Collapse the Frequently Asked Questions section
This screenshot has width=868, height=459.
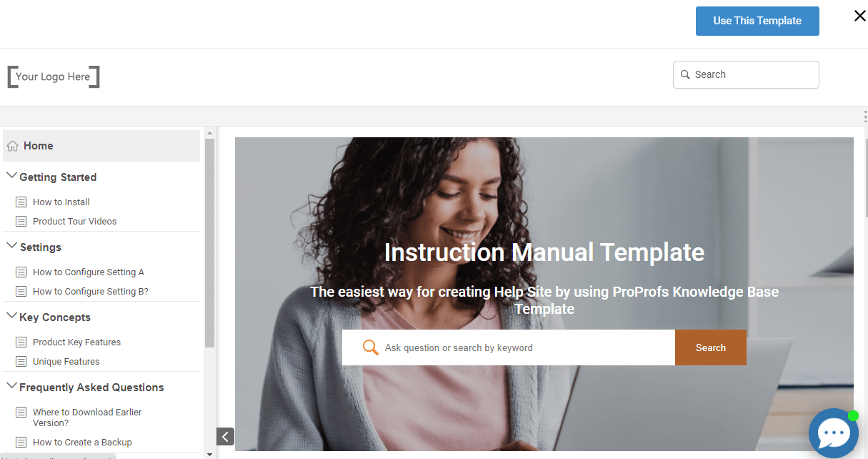(x=11, y=386)
